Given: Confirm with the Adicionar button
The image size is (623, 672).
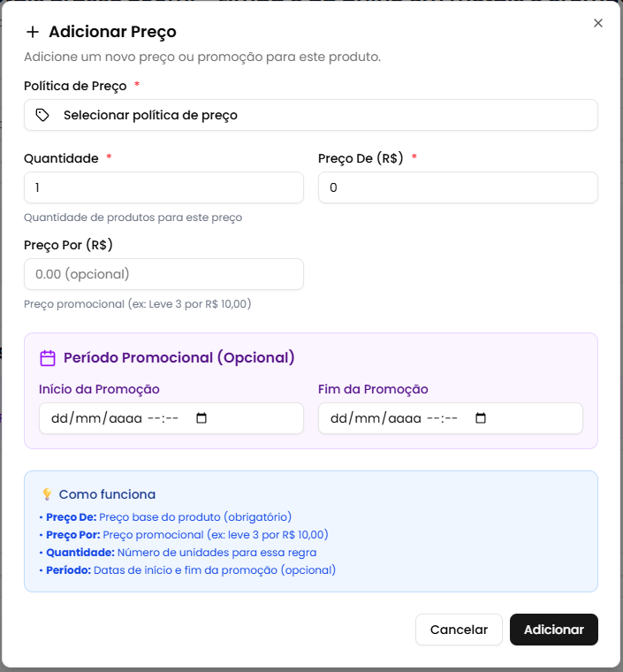Looking at the screenshot, I should click(554, 630).
